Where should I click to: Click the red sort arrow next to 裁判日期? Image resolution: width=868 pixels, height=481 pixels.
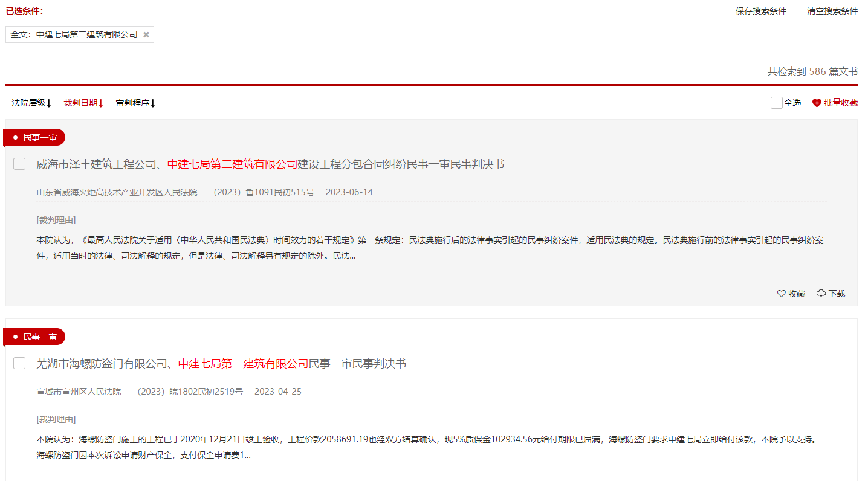coord(101,103)
